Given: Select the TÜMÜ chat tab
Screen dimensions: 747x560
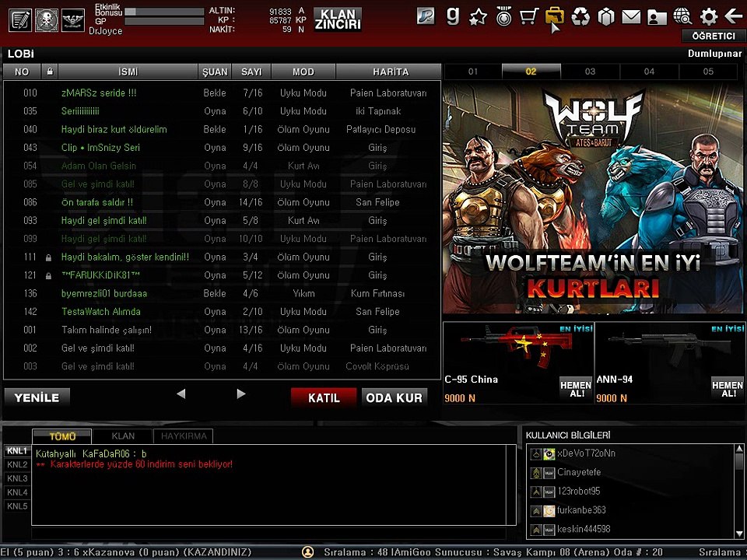Looking at the screenshot, I should click(x=62, y=436).
